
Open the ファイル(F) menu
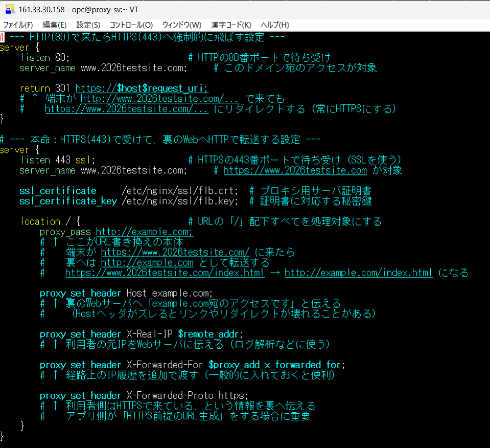click(18, 25)
